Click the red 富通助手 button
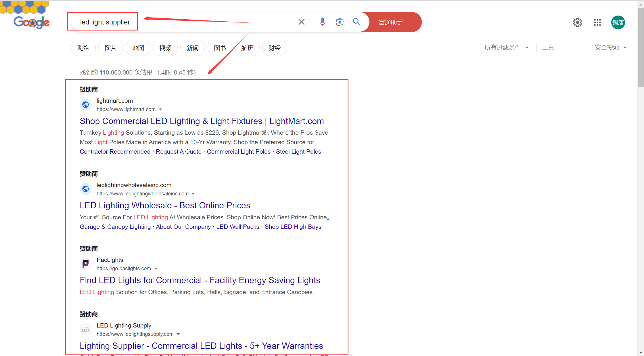The height and width of the screenshot is (356, 644). click(391, 22)
